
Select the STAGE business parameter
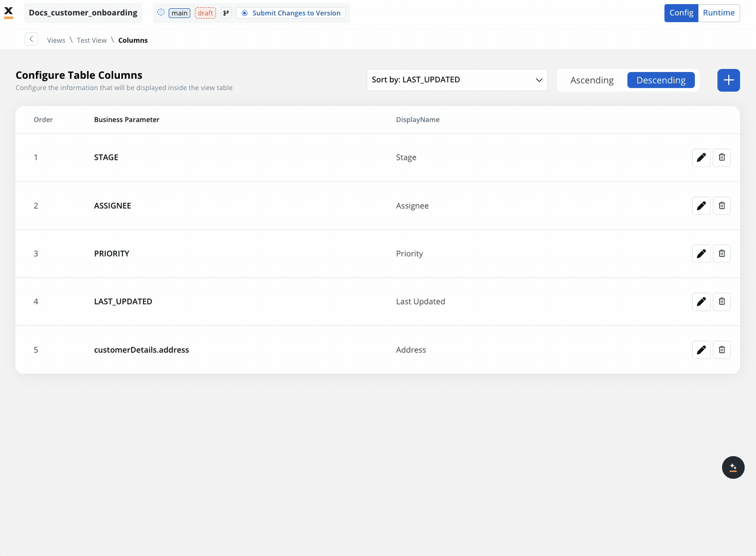pyautogui.click(x=106, y=157)
